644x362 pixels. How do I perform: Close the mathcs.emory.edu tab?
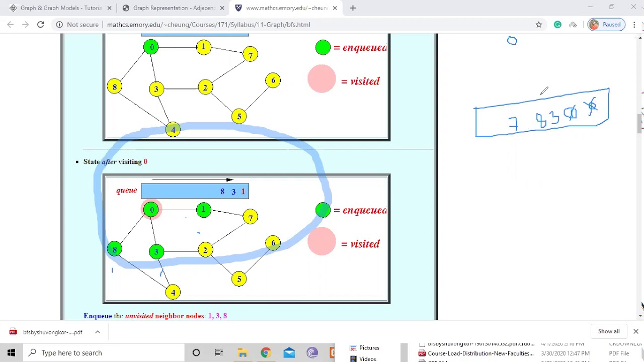(335, 8)
